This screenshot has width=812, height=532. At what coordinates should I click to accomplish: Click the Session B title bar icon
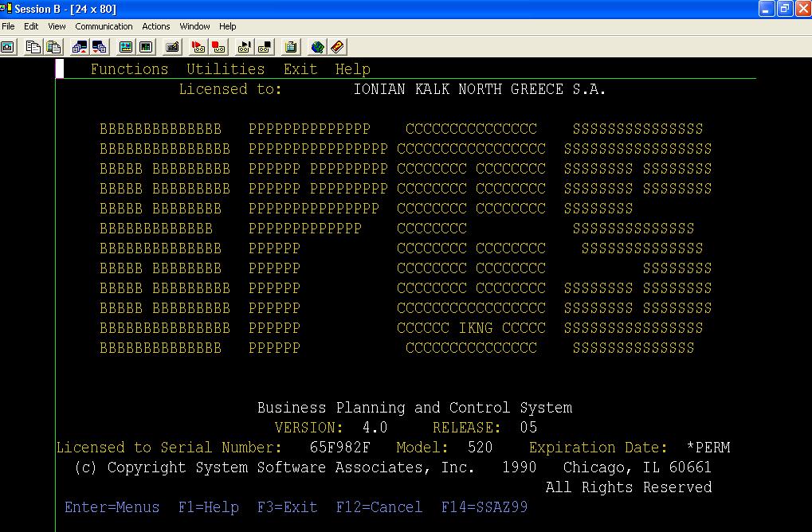click(6, 9)
